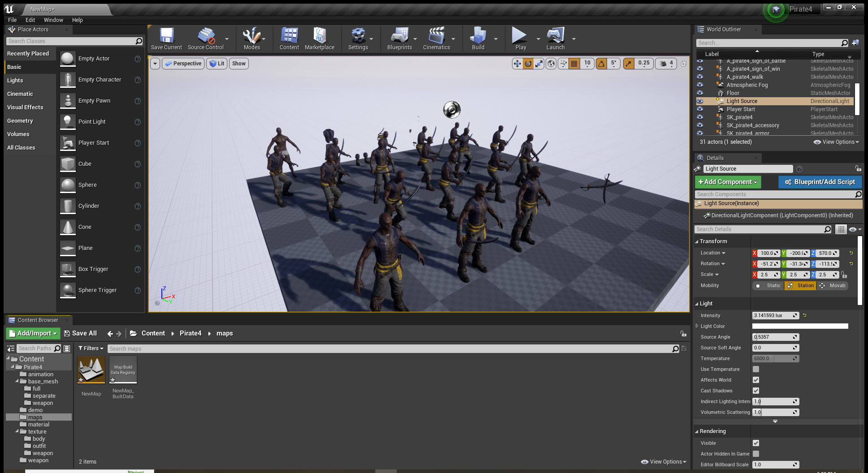Open the Filters dropdown
The width and height of the screenshot is (868, 473).
coord(91,348)
